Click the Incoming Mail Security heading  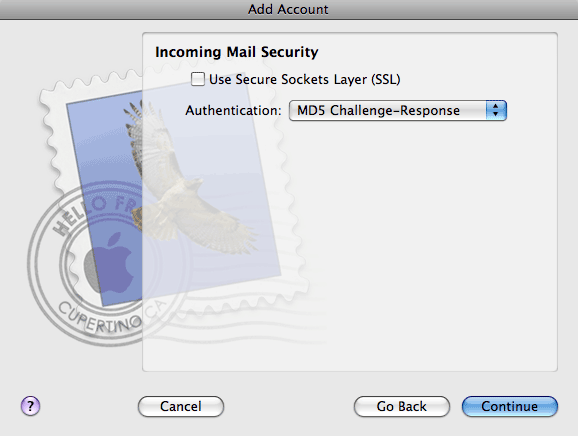237,52
